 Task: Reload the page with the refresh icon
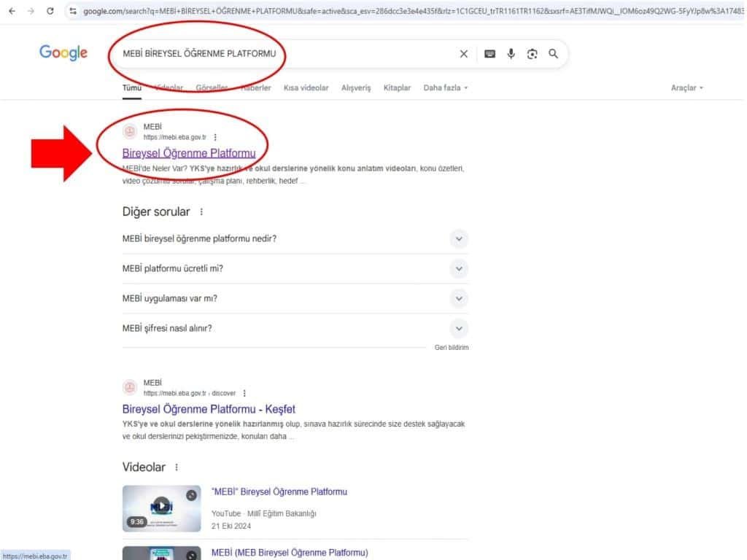pos(50,11)
